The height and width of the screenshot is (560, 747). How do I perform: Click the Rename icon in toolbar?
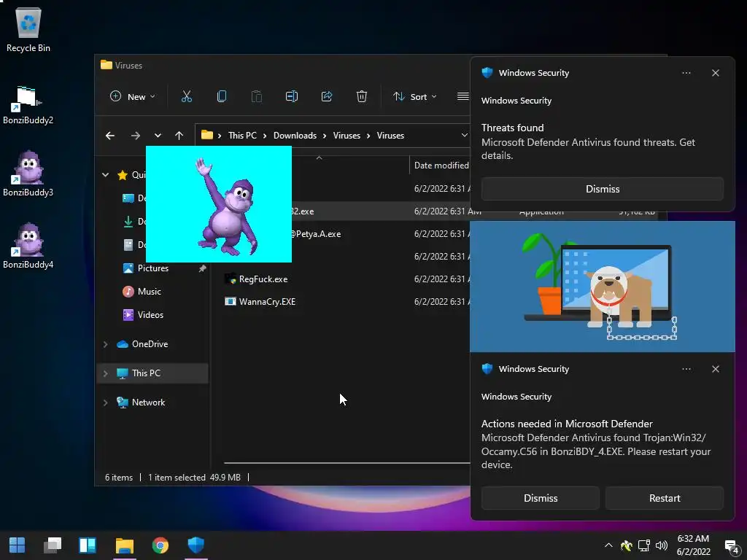(x=292, y=97)
